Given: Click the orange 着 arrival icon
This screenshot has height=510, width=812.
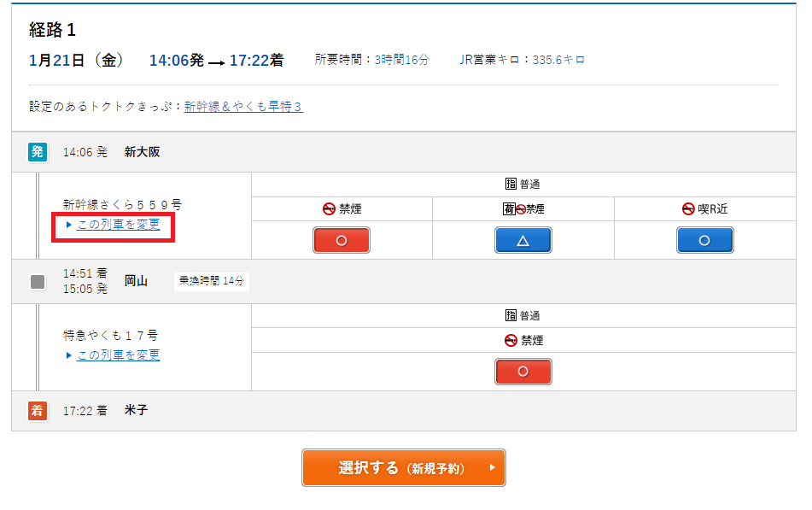Looking at the screenshot, I should (x=38, y=411).
